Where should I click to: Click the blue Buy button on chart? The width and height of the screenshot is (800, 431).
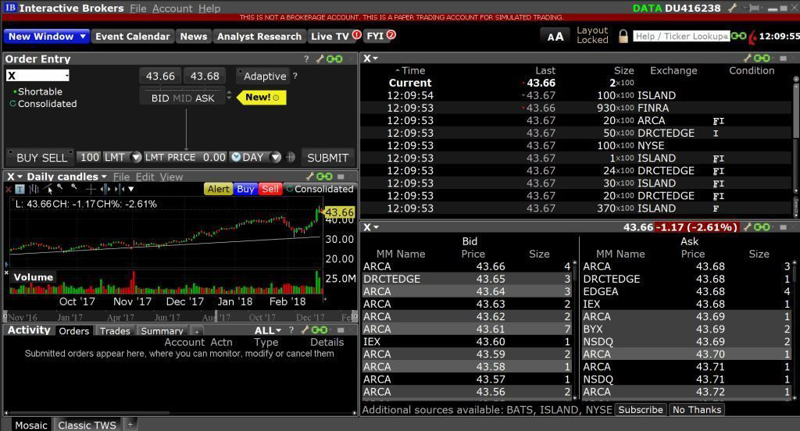[x=246, y=189]
